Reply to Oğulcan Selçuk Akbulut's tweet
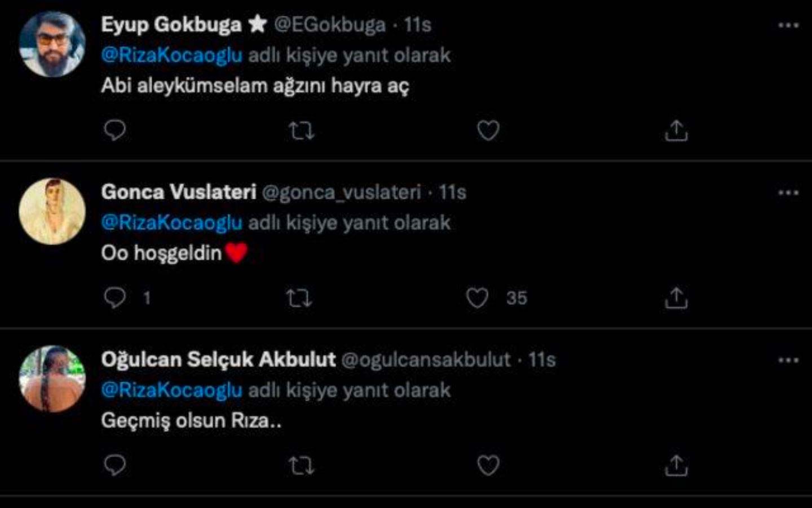This screenshot has width=812, height=508. point(114,465)
